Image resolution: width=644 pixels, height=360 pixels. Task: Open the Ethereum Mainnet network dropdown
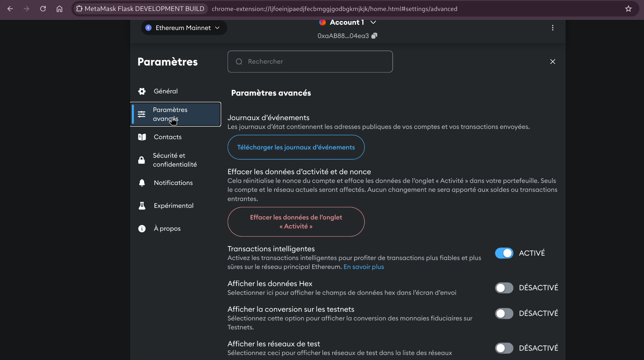(184, 28)
